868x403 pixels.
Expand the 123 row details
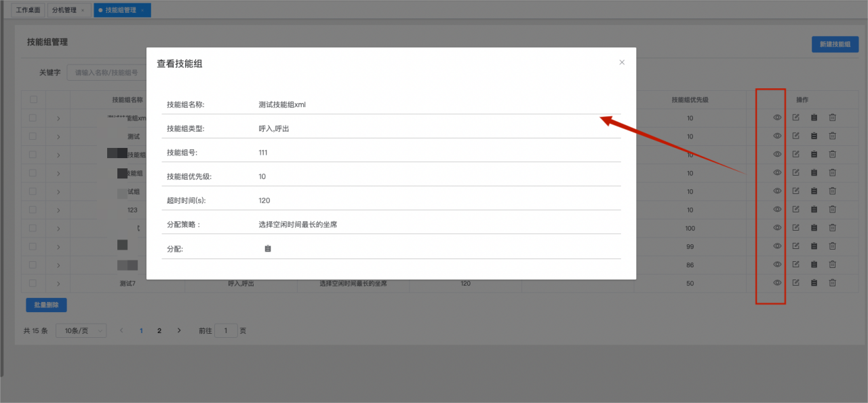(x=58, y=210)
